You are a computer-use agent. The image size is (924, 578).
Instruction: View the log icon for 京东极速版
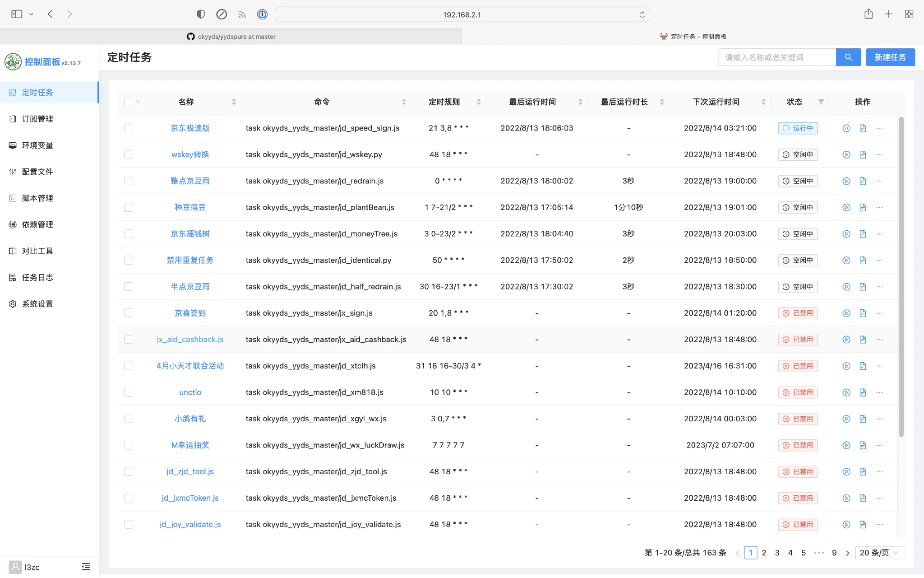click(863, 128)
